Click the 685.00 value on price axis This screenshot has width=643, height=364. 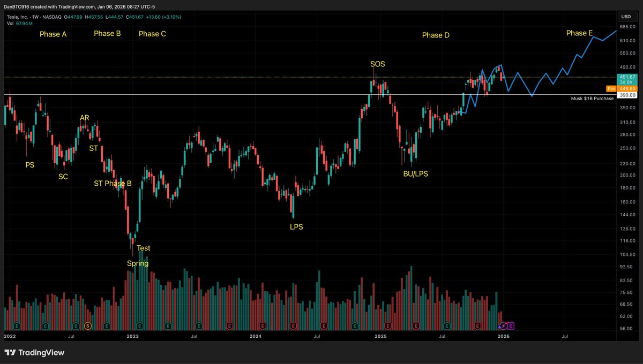click(627, 26)
